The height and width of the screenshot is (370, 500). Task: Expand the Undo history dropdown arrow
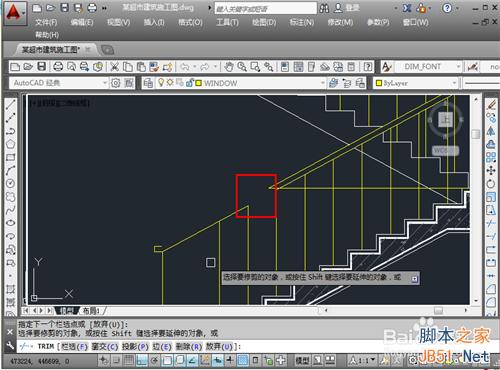(x=195, y=67)
